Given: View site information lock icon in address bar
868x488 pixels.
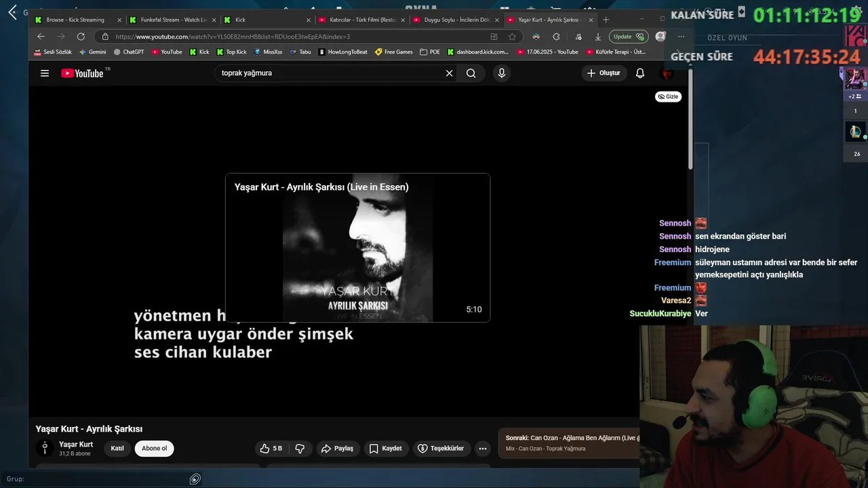Looking at the screenshot, I should (x=105, y=37).
